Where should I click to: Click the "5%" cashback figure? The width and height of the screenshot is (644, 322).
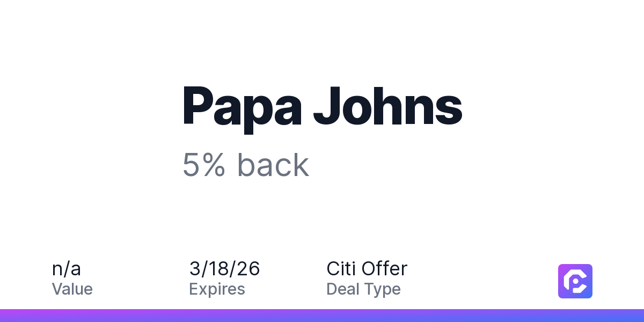pos(204,165)
